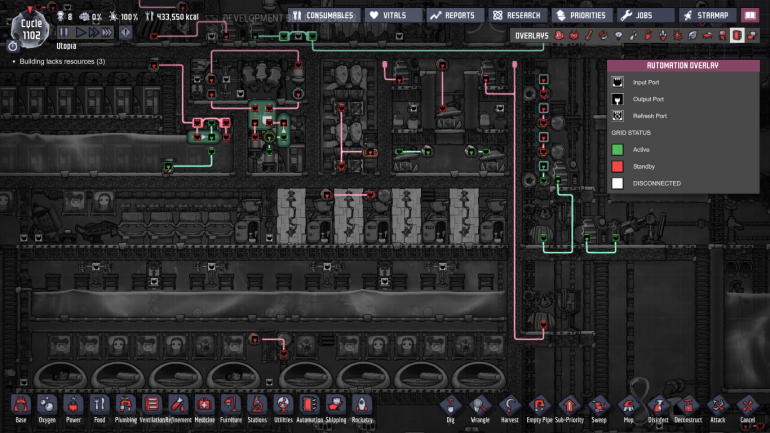Open the Furniture build category

(231, 408)
